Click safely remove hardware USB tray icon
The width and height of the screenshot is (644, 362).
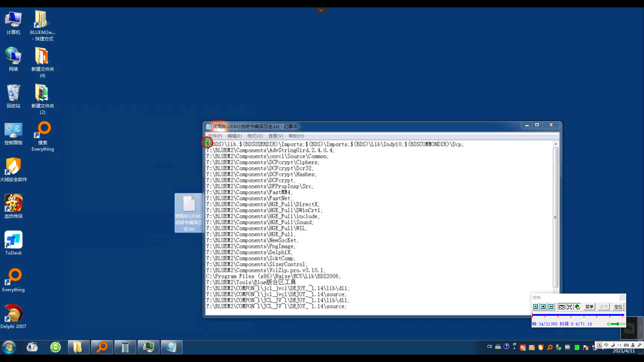click(x=558, y=347)
